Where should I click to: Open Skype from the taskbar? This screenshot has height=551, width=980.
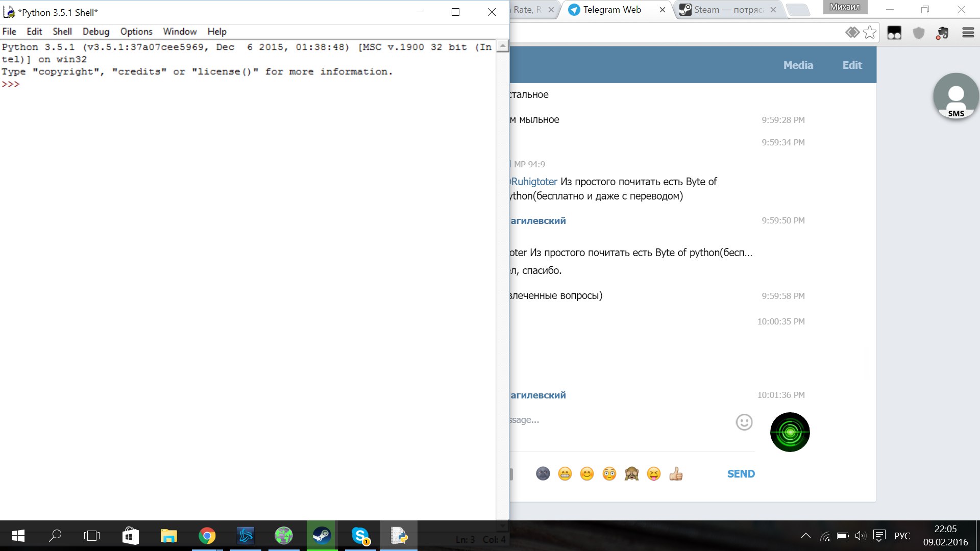[360, 536]
